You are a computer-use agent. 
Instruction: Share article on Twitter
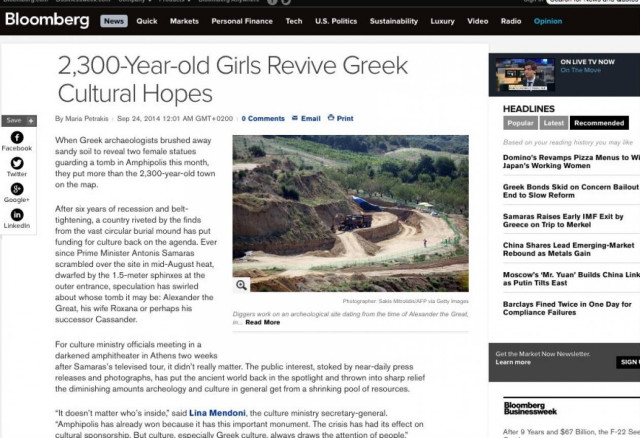pyautogui.click(x=16, y=164)
